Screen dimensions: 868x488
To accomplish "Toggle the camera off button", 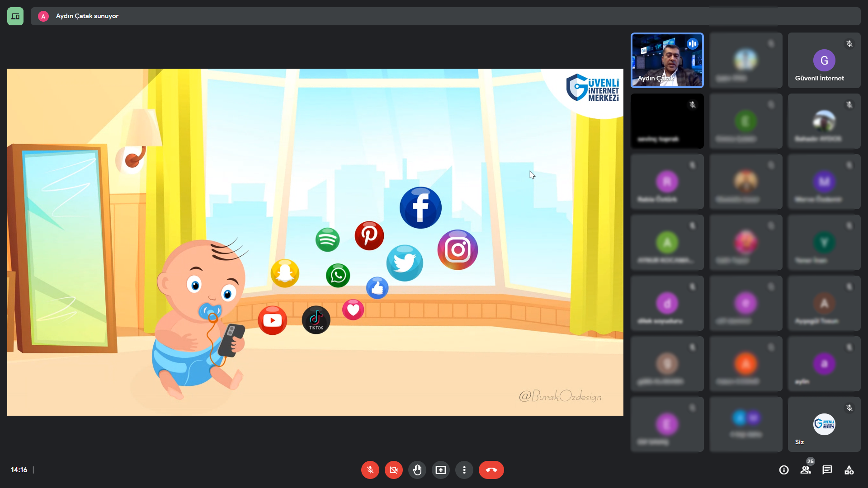I will 393,470.
